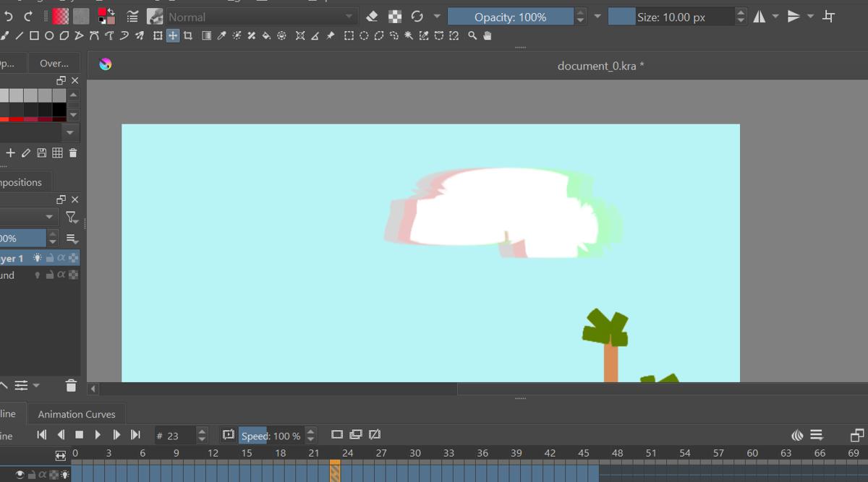Select the Freehand Brush tool
Image resolution: width=868 pixels, height=482 pixels.
tap(2, 34)
